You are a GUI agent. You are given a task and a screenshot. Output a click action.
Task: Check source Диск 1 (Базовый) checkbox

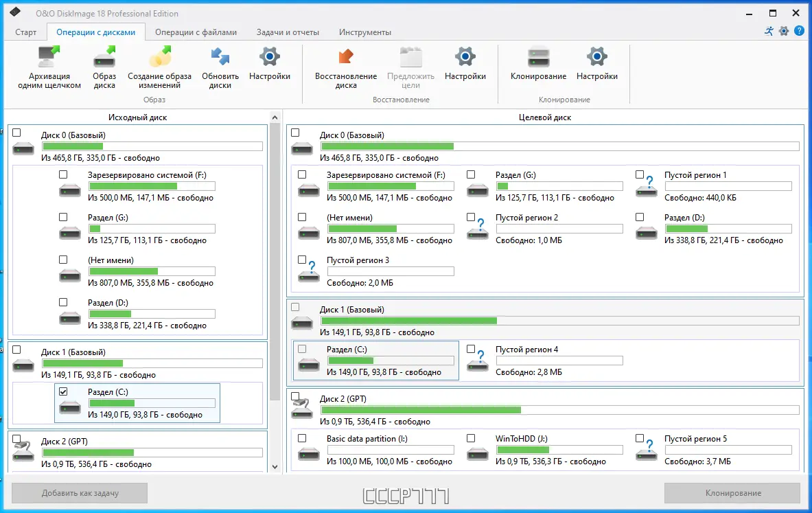tap(16, 350)
